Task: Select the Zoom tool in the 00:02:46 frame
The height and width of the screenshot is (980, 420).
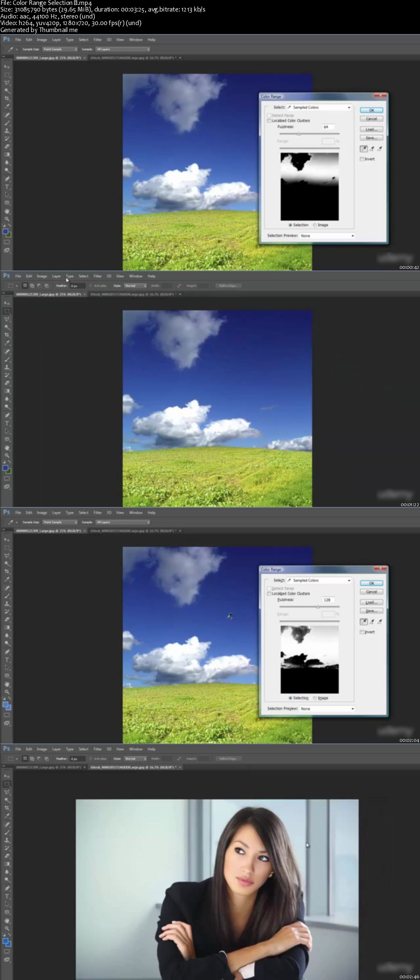Action: pyautogui.click(x=7, y=929)
